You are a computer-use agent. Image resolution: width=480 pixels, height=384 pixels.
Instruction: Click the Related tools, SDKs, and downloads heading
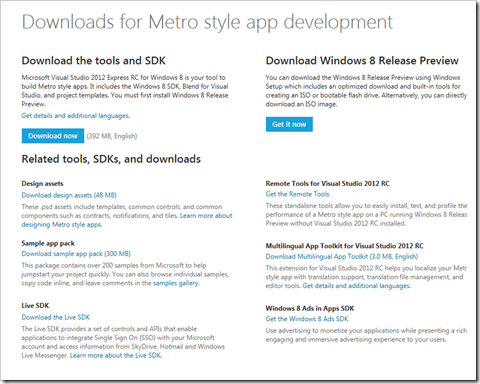tap(111, 159)
